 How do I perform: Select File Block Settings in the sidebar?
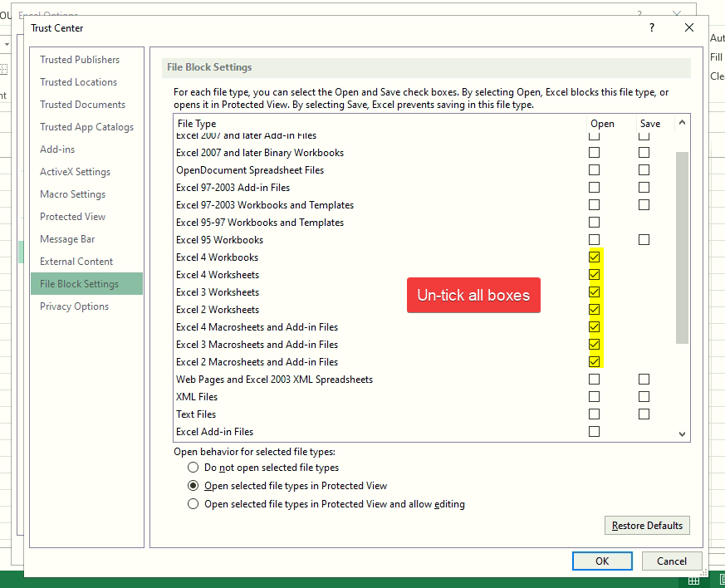point(87,283)
